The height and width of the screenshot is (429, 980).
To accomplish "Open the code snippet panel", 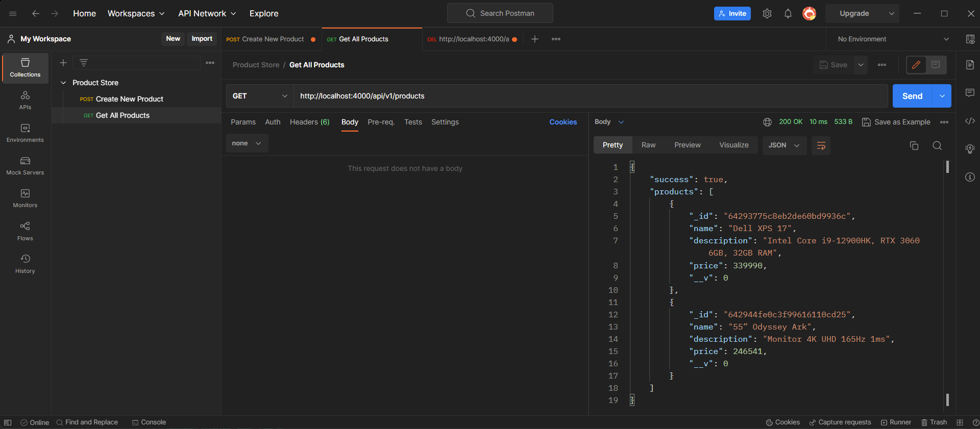I will [x=970, y=121].
